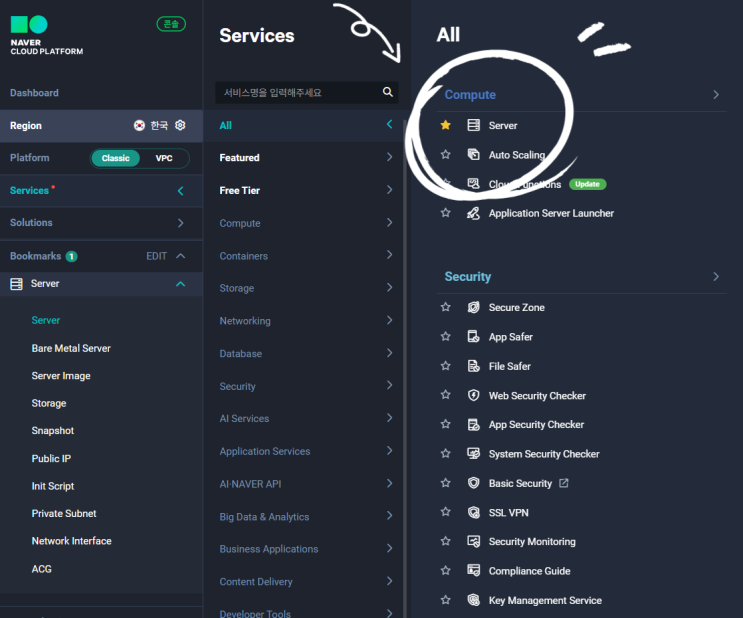Click the Basic Security shield icon
The height and width of the screenshot is (618, 743).
[473, 483]
